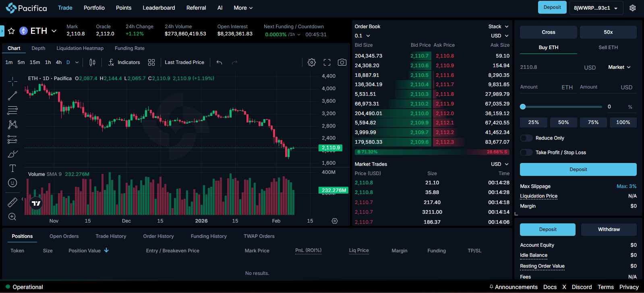The image size is (644, 293).
Task: Select the crosshair cursor tool
Action: [x=12, y=81]
